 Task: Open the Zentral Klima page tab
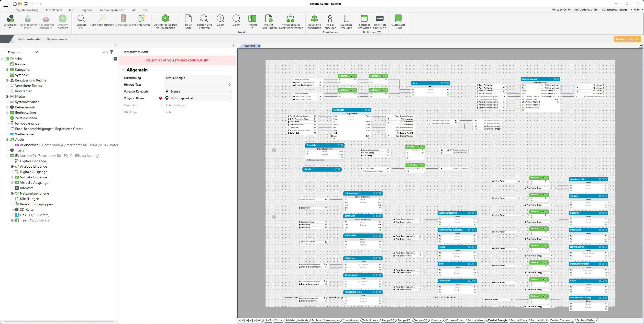pyautogui.click(x=519, y=320)
